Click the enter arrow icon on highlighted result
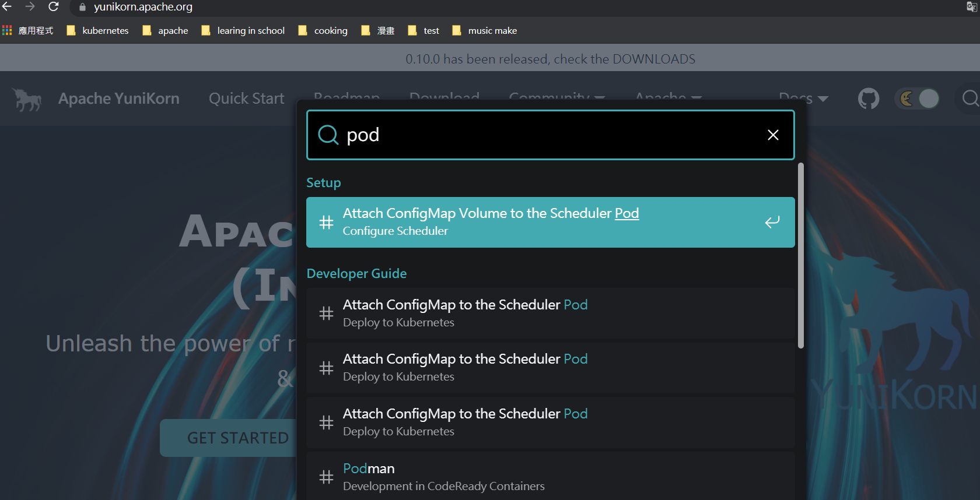Viewport: 980px width, 500px height. (x=772, y=222)
